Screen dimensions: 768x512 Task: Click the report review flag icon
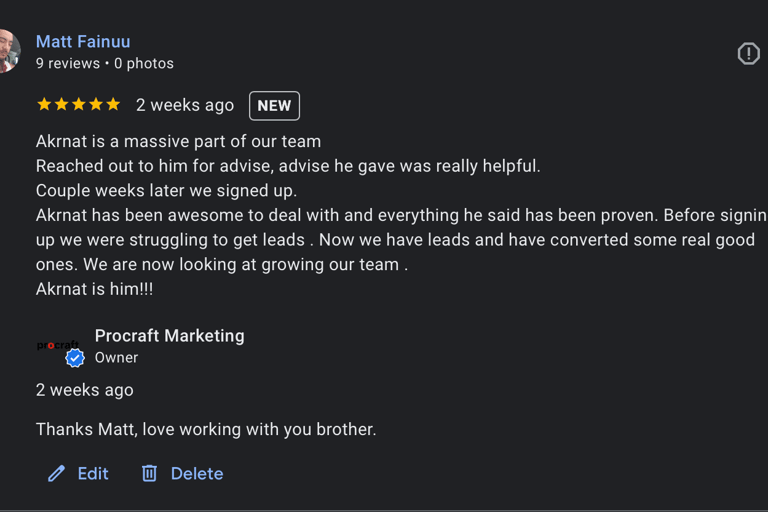pos(748,53)
